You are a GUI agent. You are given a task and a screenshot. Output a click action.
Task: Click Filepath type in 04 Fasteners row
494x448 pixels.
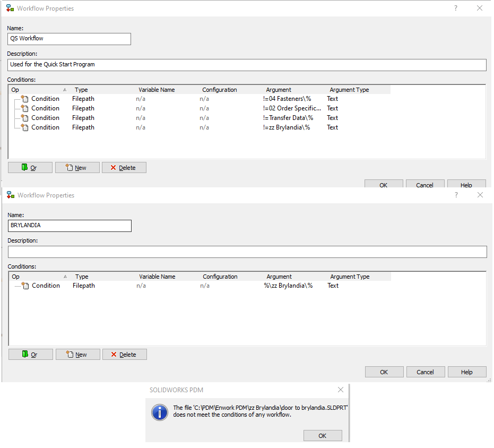(x=83, y=99)
